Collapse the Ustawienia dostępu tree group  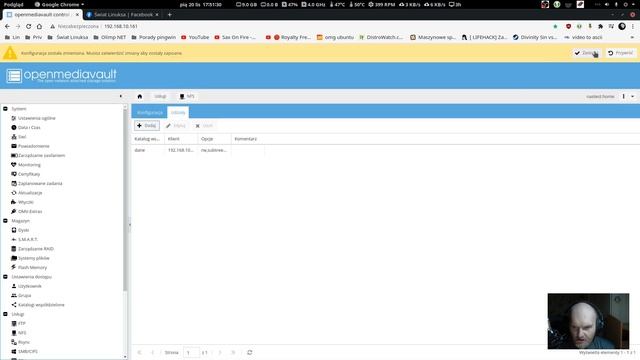(5, 277)
